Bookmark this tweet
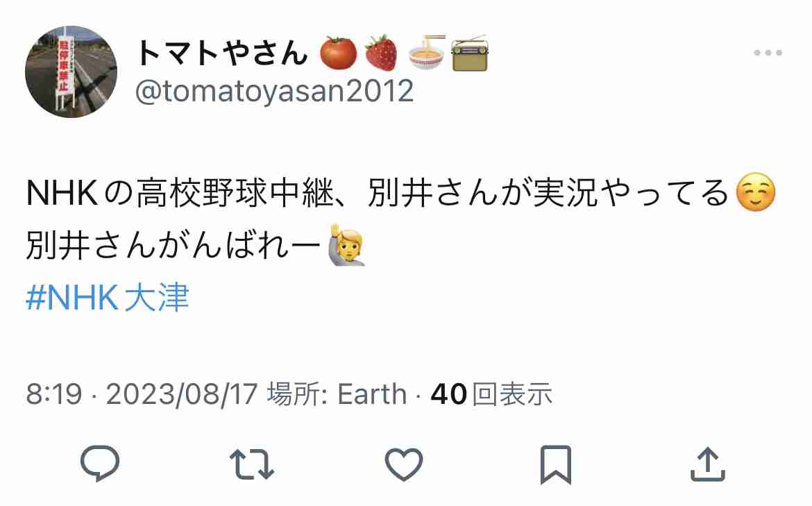Viewport: 812px width, 506px height. 556,464
